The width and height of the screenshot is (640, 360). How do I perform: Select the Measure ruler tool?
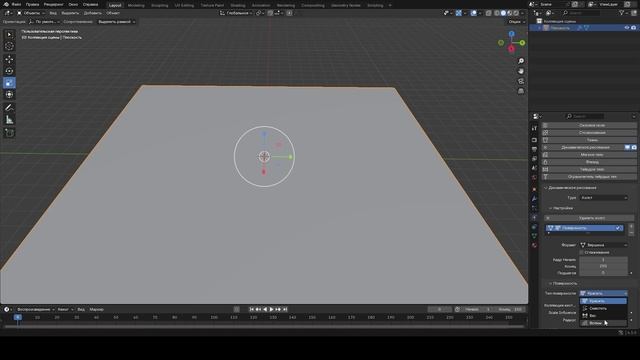pyautogui.click(x=9, y=120)
